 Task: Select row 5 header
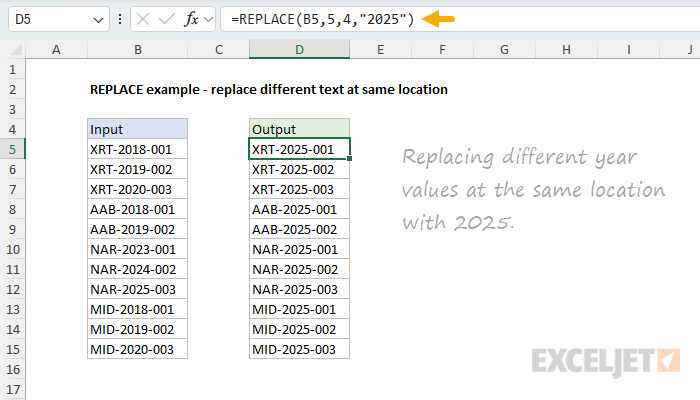coord(12,149)
